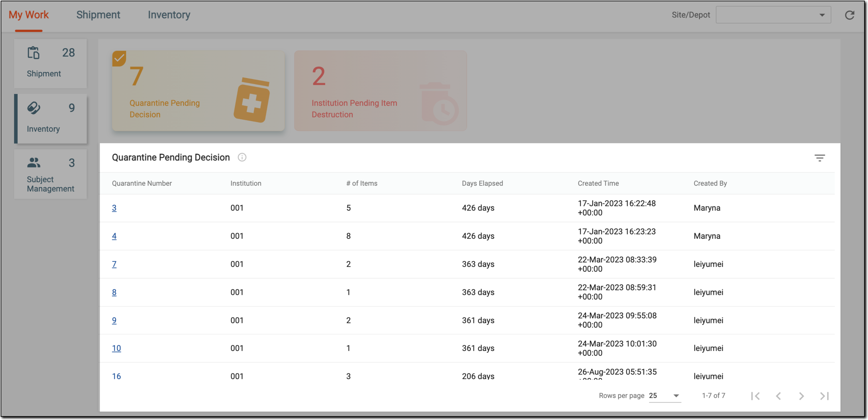This screenshot has width=868, height=420.
Task: Click the large 2 count on destruction card
Action: (x=318, y=76)
